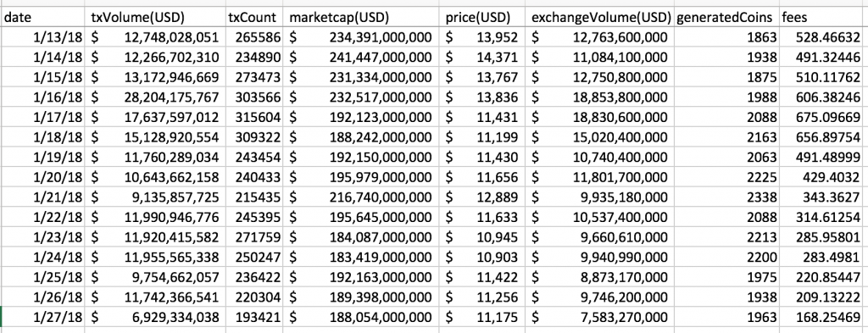Select the generatedCoins header cell

[x=726, y=17]
